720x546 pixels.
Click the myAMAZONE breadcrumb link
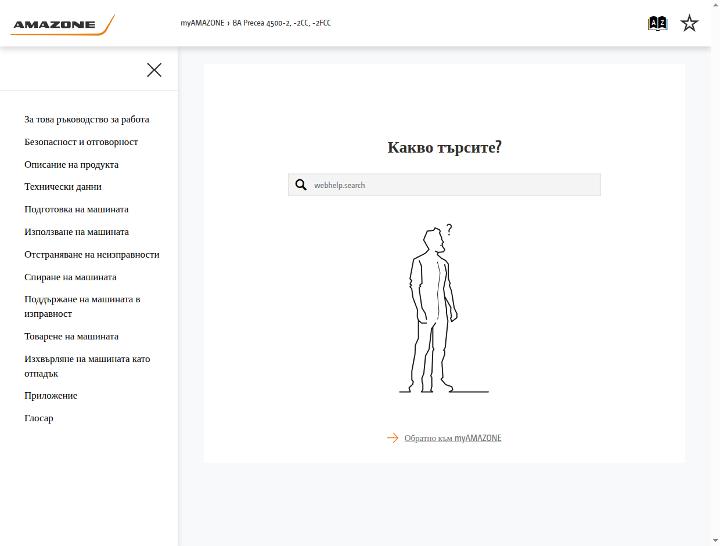point(202,23)
